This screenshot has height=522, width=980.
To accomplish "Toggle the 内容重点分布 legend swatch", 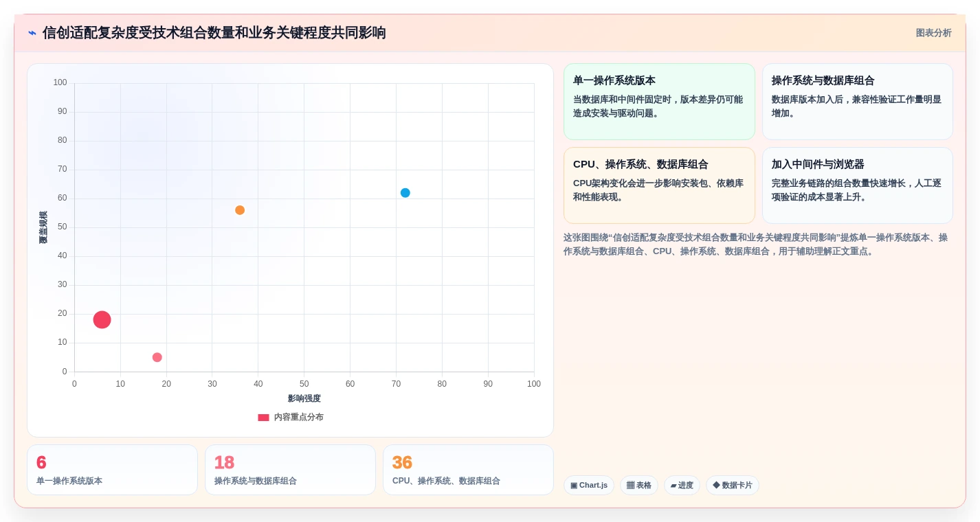I will pyautogui.click(x=263, y=418).
